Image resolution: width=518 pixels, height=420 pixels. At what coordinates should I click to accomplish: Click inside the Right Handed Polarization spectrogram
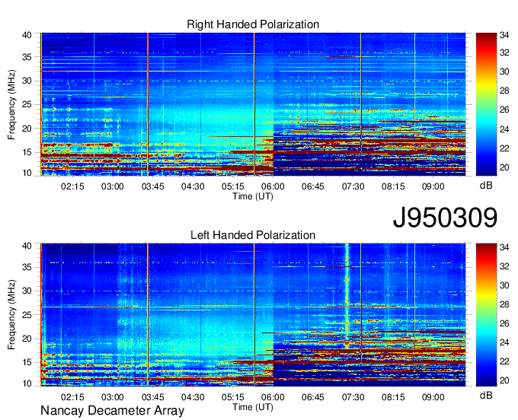pyautogui.click(x=253, y=104)
